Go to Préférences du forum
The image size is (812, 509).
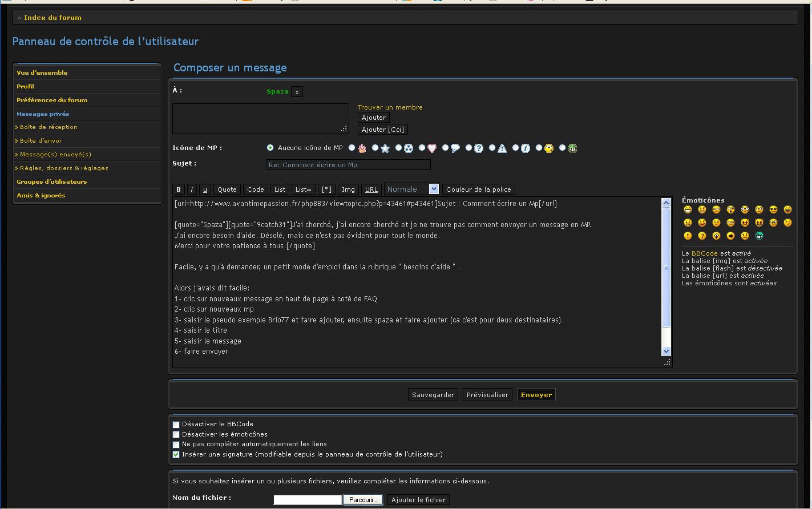pyautogui.click(x=52, y=100)
